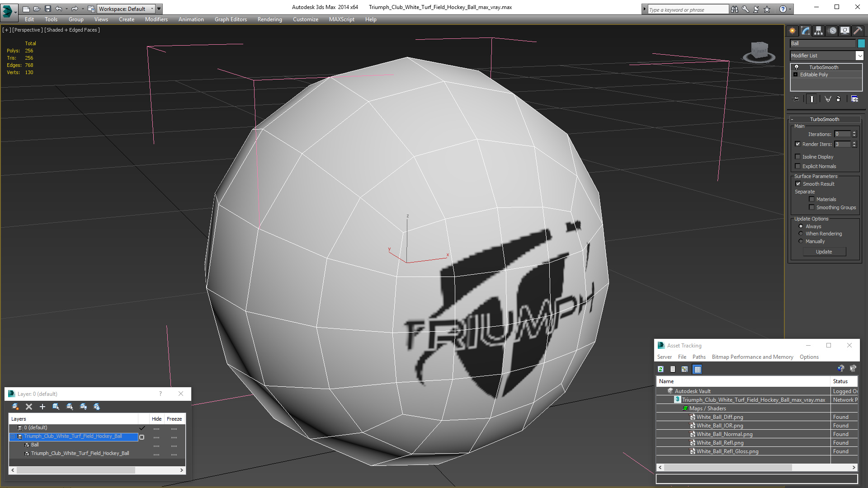The width and height of the screenshot is (868, 488).
Task: Click Remove Modifier trash icon
Action: [839, 99]
